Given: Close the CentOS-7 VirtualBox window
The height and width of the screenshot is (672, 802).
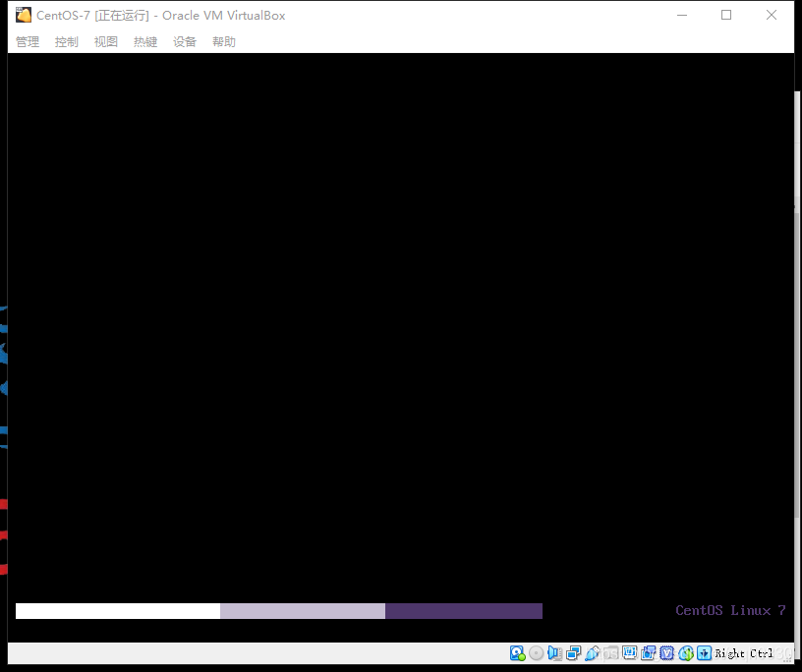Looking at the screenshot, I should pyautogui.click(x=772, y=16).
